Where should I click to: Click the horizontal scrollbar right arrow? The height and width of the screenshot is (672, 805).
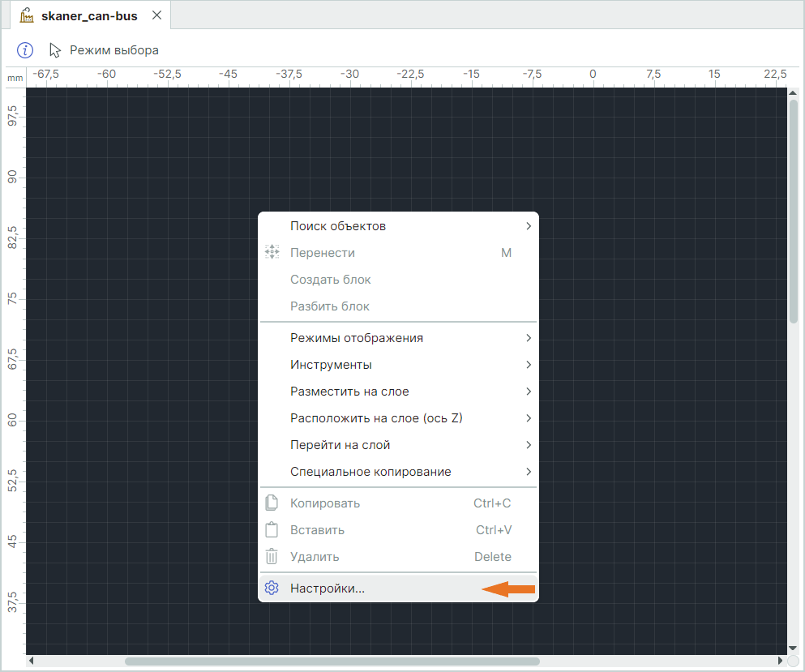click(781, 661)
